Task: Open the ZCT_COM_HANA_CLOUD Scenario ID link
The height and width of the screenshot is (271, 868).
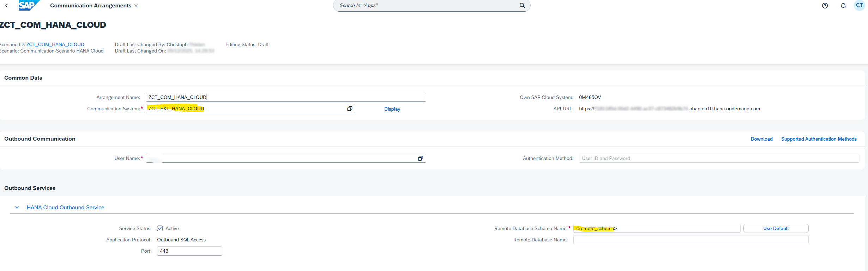Action: coord(55,44)
